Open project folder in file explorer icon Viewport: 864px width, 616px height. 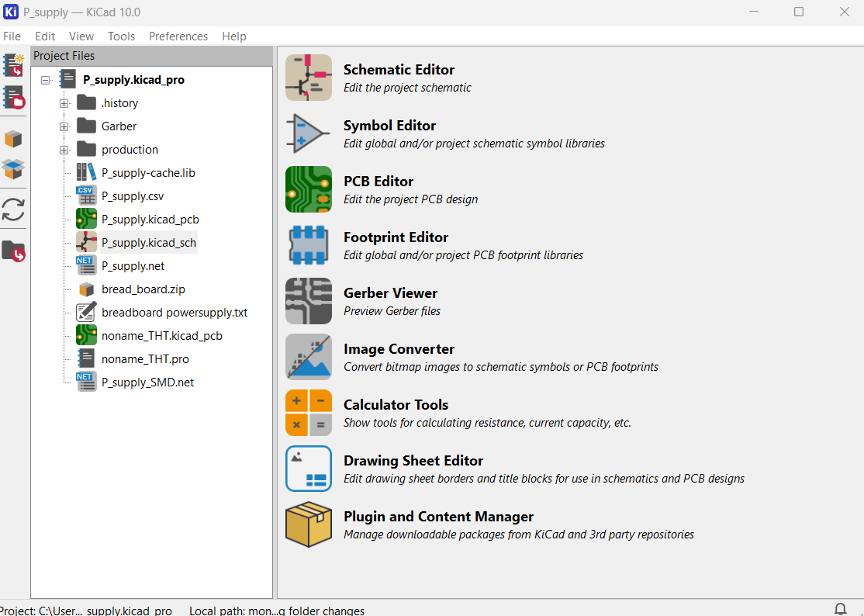coord(13,251)
